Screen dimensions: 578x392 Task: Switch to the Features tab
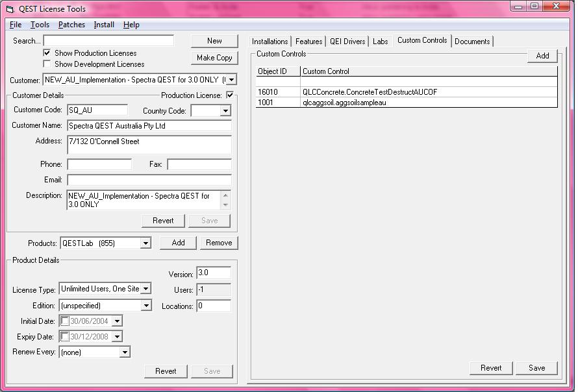tap(308, 42)
